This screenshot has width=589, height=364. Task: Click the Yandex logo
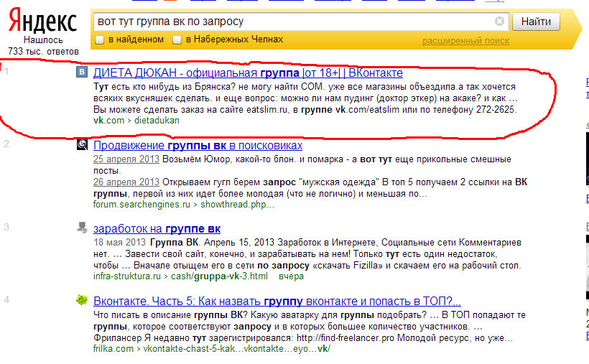point(43,22)
